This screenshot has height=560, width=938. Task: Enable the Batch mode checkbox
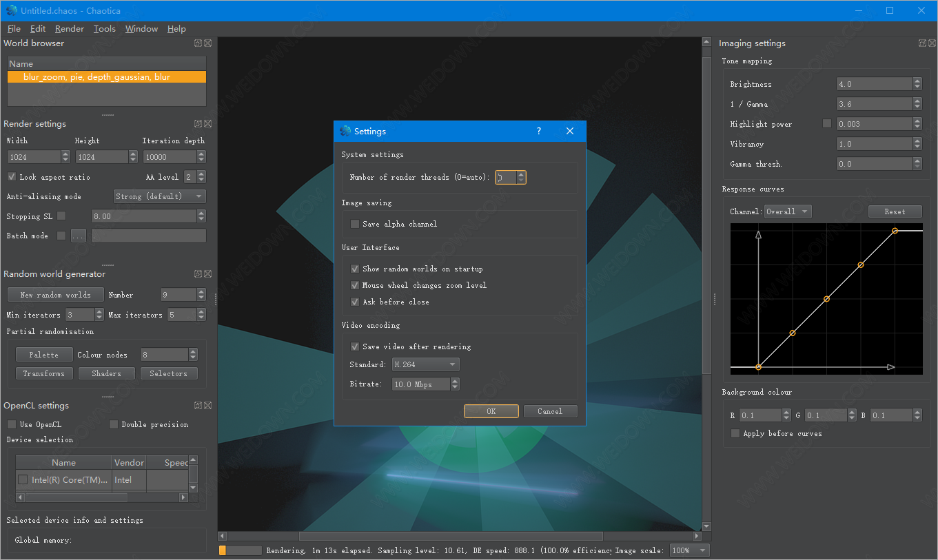61,236
